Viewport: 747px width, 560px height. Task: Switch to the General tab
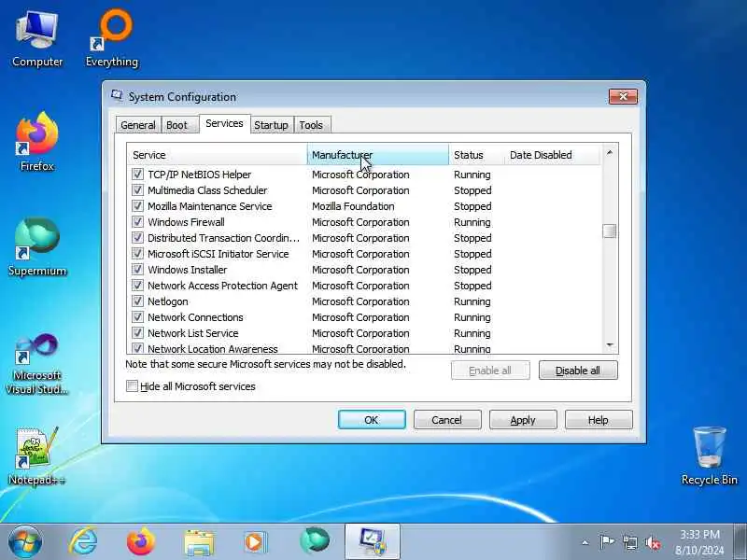point(138,125)
